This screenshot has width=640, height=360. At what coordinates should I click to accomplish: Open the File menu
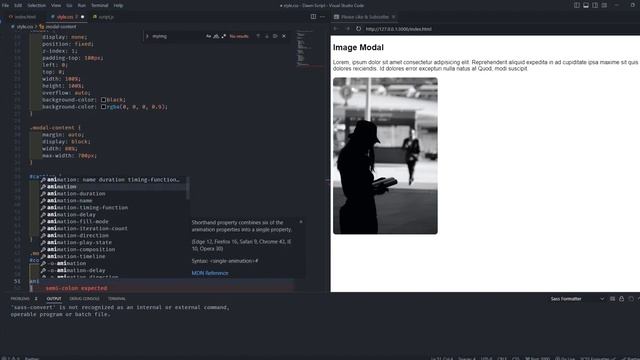5,5
